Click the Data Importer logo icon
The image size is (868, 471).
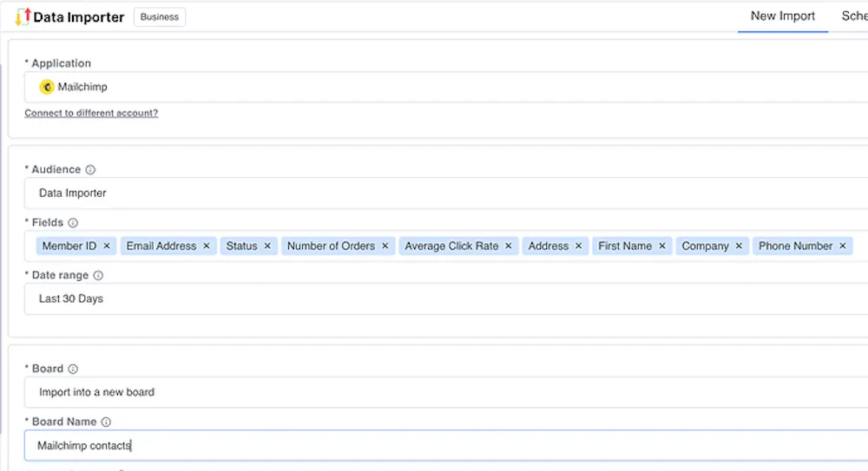[23, 16]
